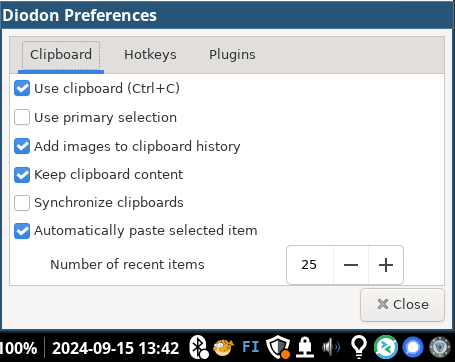Image resolution: width=455 pixels, height=362 pixels.
Task: Open the padlock network tray icon
Action: (x=305, y=347)
